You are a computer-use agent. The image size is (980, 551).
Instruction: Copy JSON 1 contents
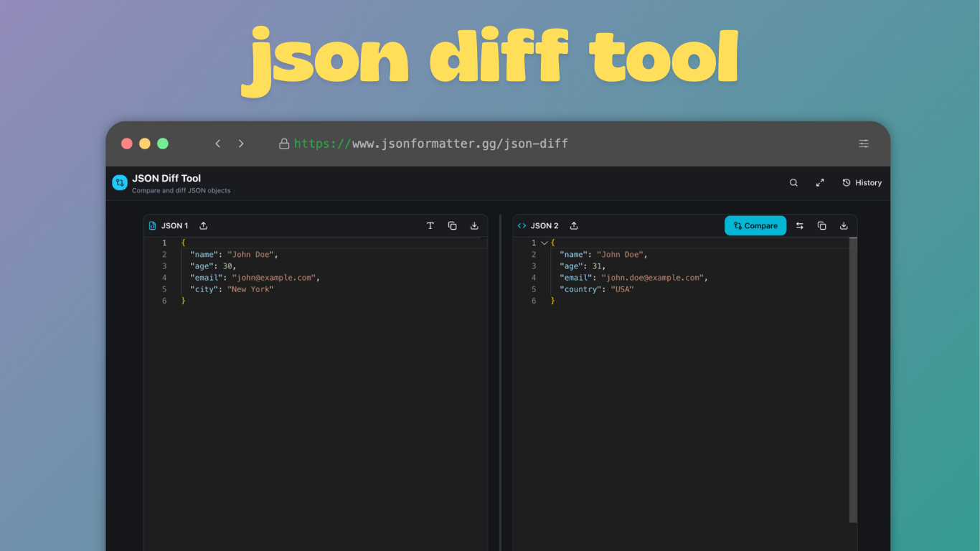click(x=453, y=226)
